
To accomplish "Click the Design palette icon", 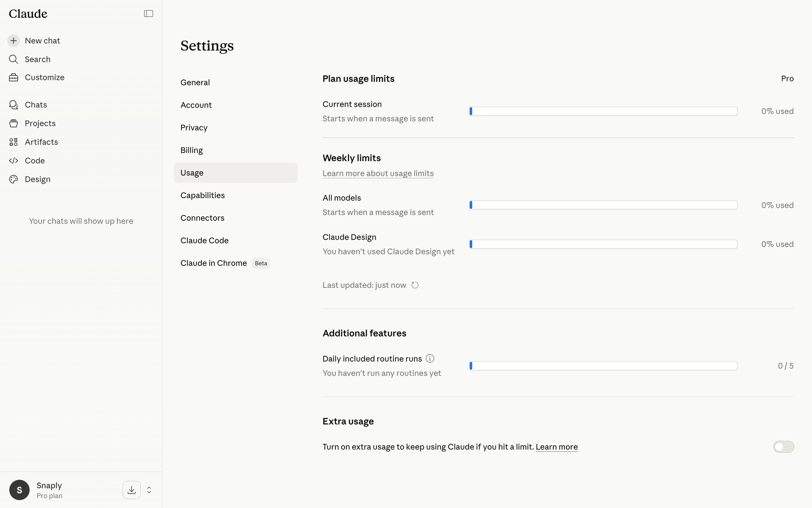I will click(14, 179).
